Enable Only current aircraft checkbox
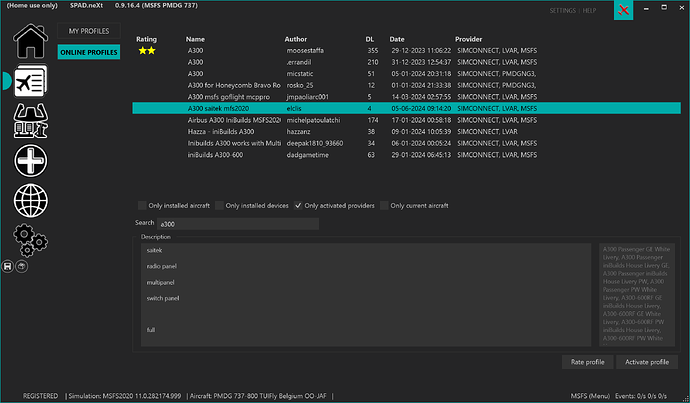This screenshot has width=690, height=403. point(384,205)
